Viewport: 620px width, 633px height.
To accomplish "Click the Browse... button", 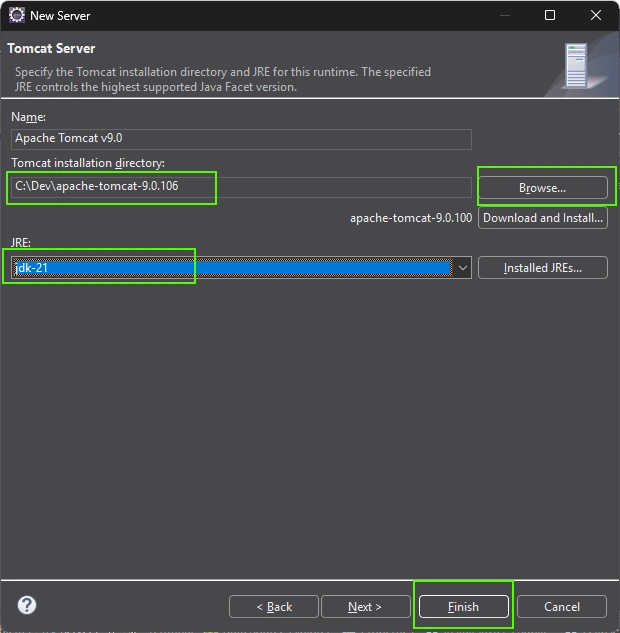I will click(x=542, y=188).
